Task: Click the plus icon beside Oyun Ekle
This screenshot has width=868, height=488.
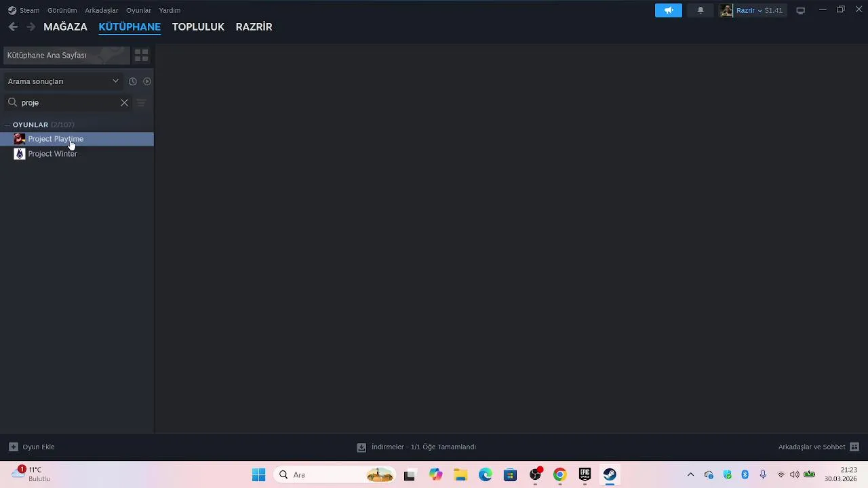Action: tap(13, 447)
